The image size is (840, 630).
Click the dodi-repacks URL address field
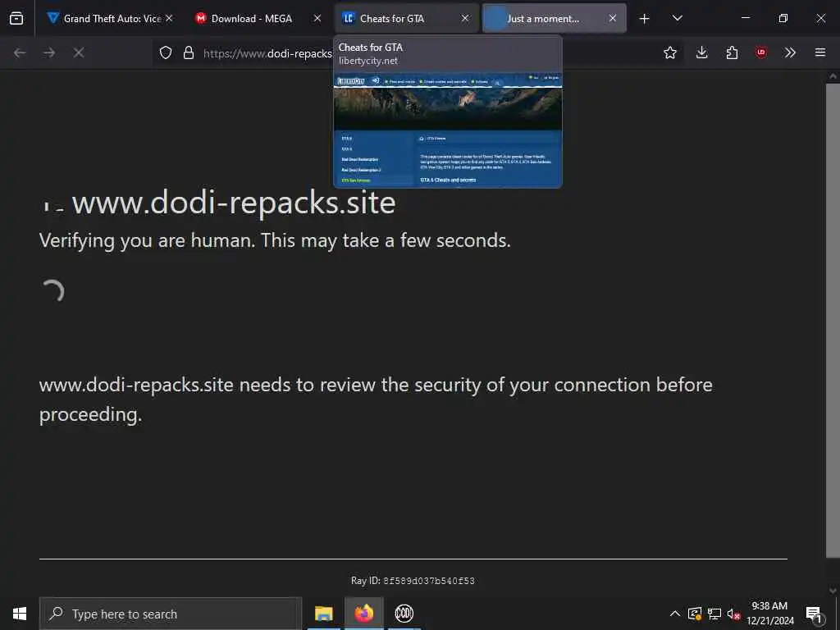267,53
